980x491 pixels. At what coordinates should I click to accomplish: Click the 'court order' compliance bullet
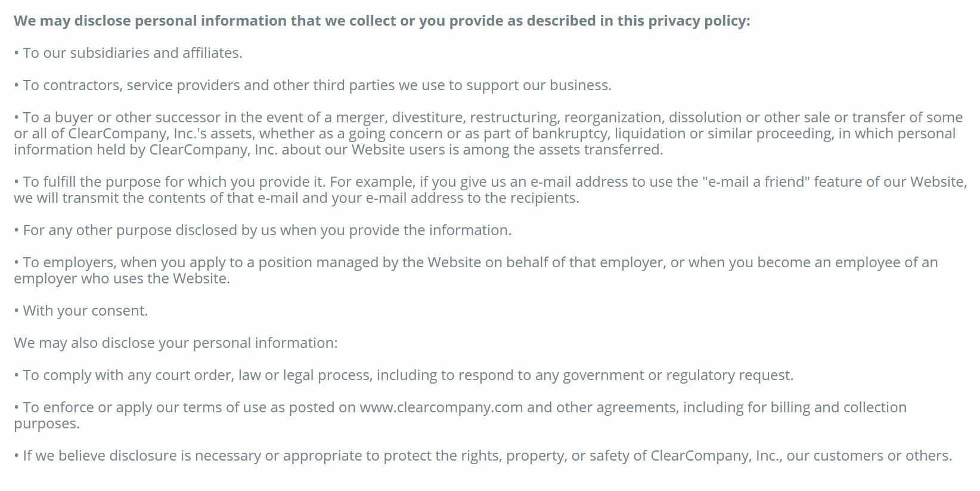click(404, 375)
